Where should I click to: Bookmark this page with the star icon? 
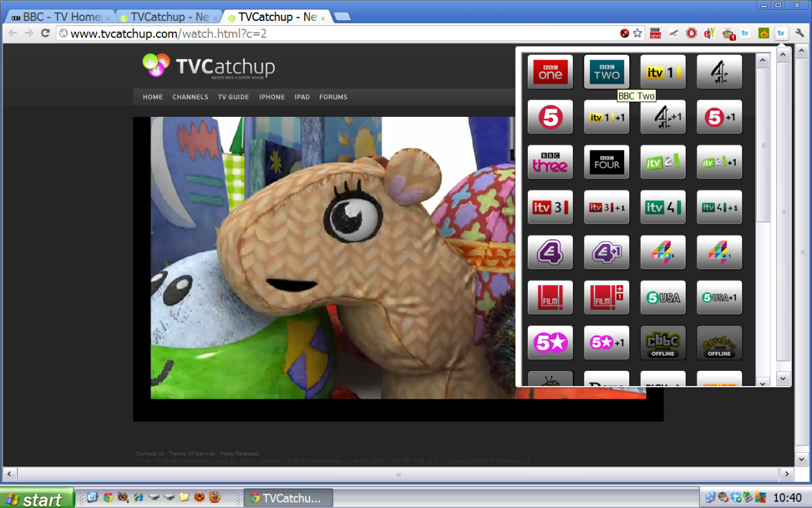(638, 34)
